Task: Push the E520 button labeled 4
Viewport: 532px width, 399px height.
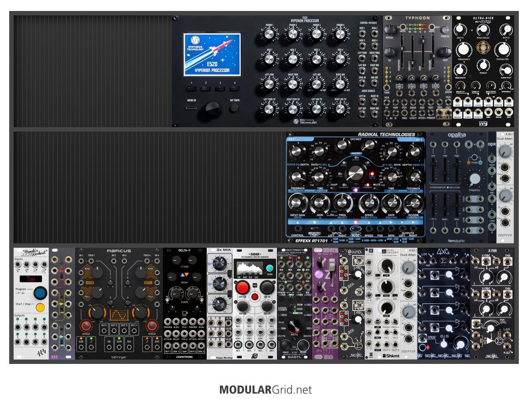Action: pos(234,89)
